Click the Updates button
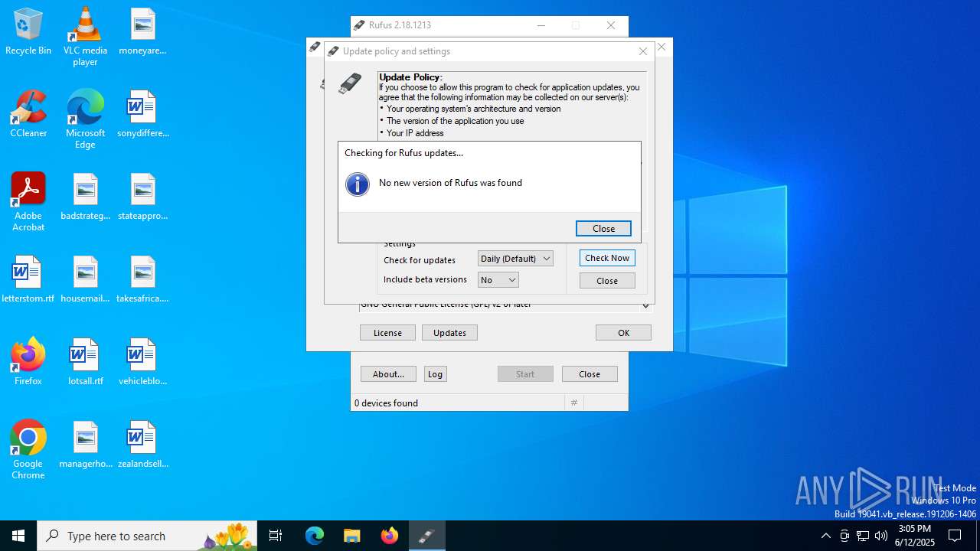 [449, 332]
